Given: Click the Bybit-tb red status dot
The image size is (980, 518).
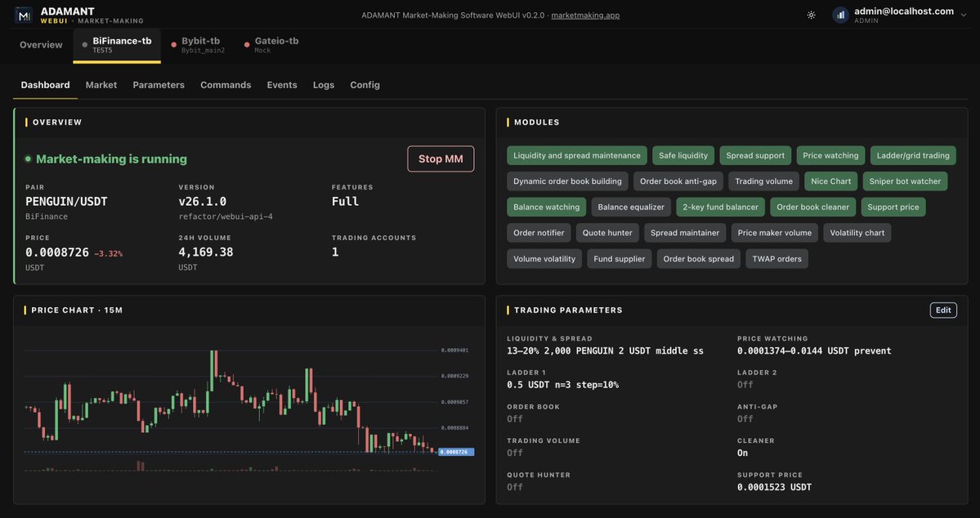Looking at the screenshot, I should [174, 45].
